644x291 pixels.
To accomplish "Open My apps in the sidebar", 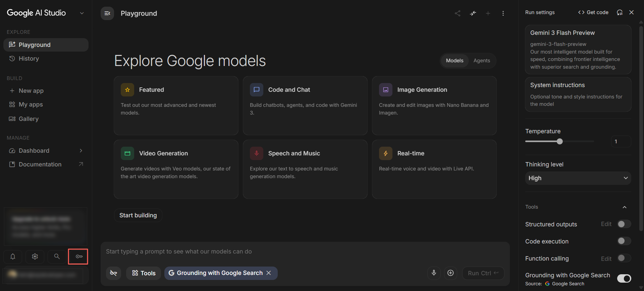I will (46, 104).
